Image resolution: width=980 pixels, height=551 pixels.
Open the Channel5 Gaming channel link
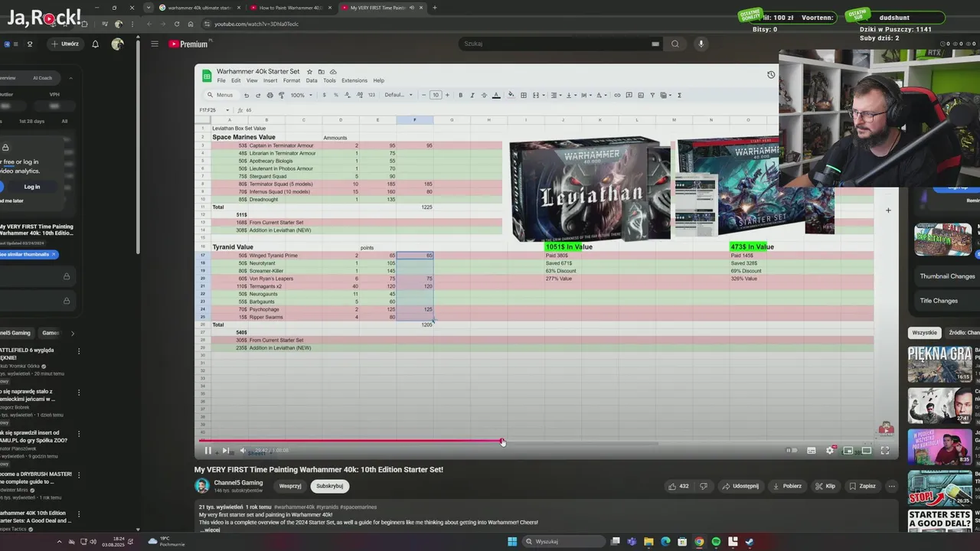click(238, 483)
